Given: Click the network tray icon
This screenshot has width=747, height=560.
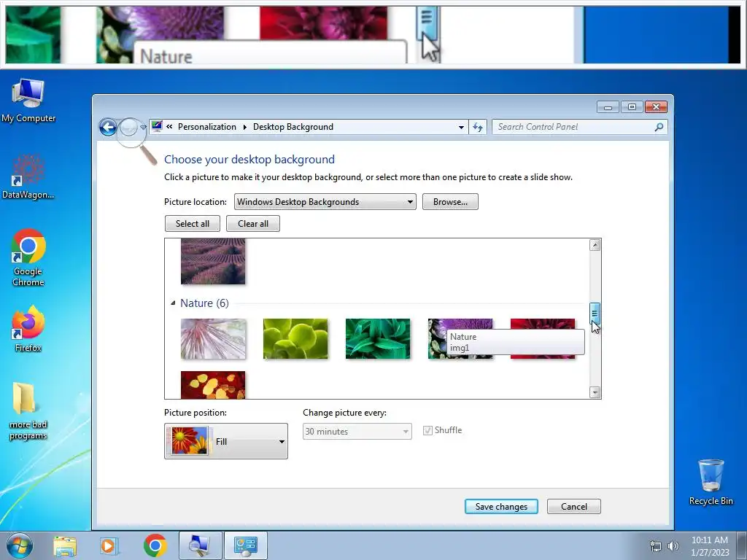Looking at the screenshot, I should point(656,546).
